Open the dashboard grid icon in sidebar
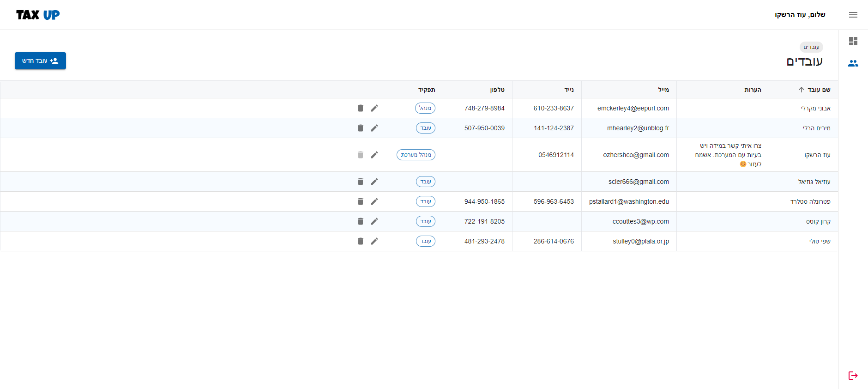Screen dimensions: 868x389 click(853, 41)
